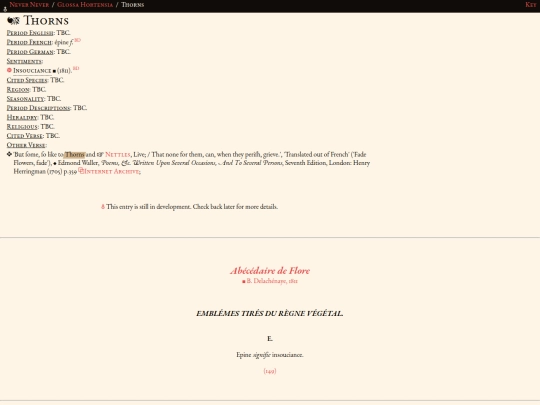
Task: Open the Never Never breadcrumb link
Action: [x=29, y=5]
